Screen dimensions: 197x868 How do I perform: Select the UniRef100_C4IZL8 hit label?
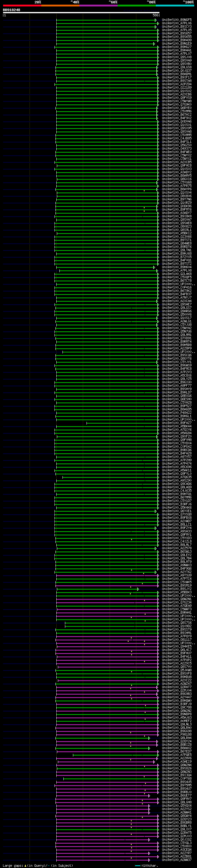[x=177, y=542]
